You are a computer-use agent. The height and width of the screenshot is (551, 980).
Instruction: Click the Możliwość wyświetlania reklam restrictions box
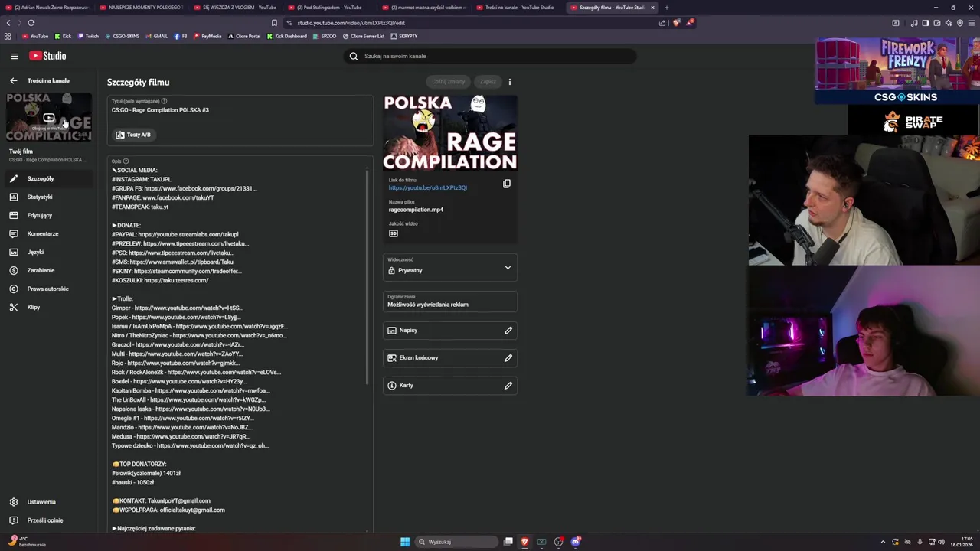tap(450, 301)
